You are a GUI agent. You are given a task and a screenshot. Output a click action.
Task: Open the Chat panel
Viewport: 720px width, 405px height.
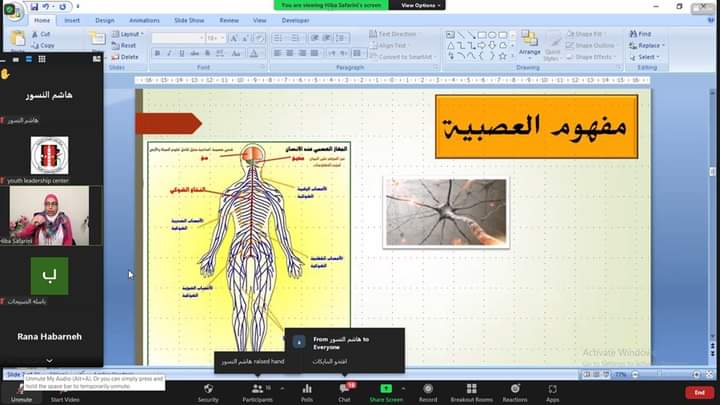(344, 388)
